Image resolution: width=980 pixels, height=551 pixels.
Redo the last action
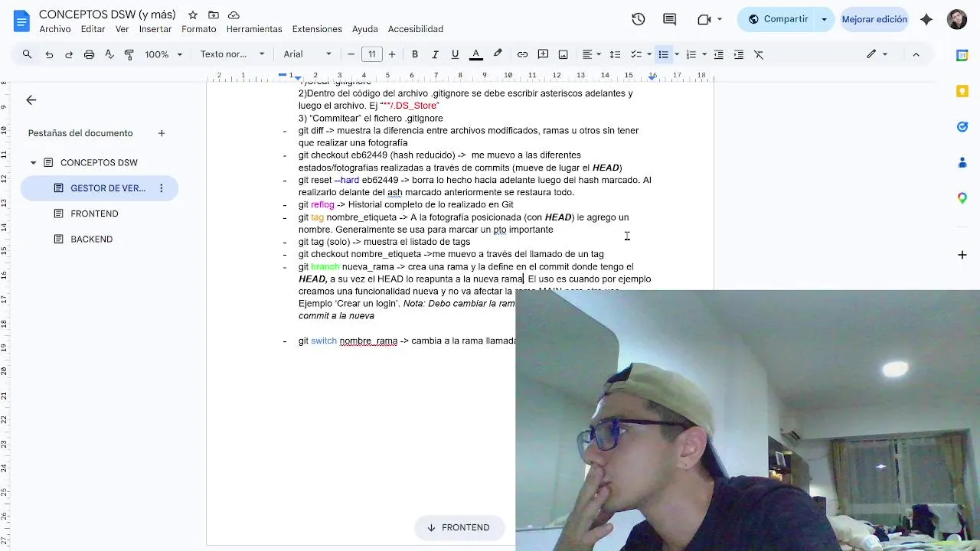(69, 54)
